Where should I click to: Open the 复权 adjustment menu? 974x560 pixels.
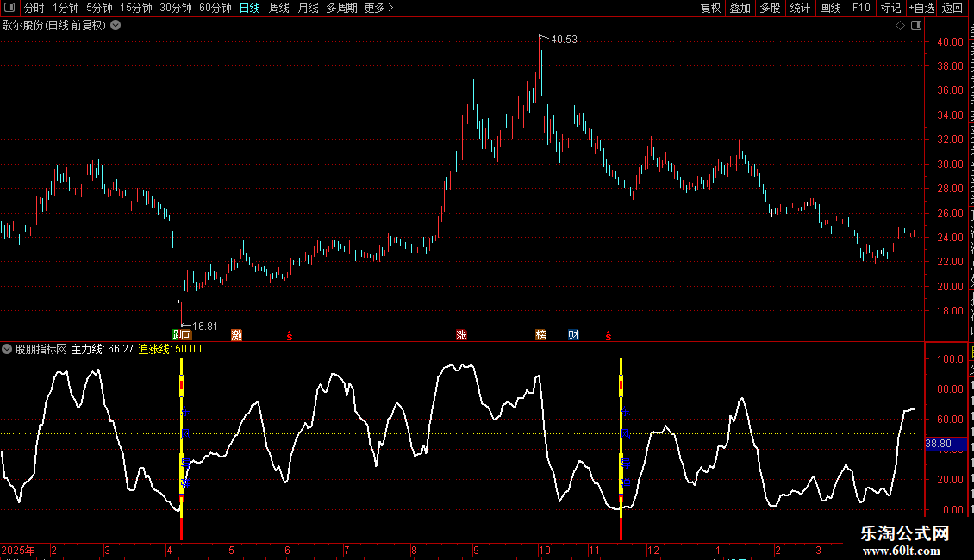coord(710,8)
